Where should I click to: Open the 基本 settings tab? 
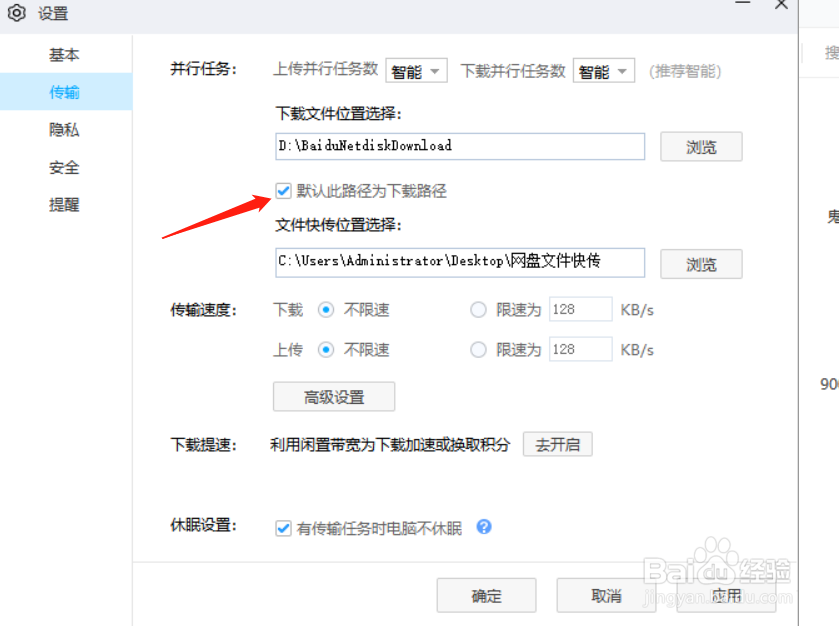click(x=64, y=55)
